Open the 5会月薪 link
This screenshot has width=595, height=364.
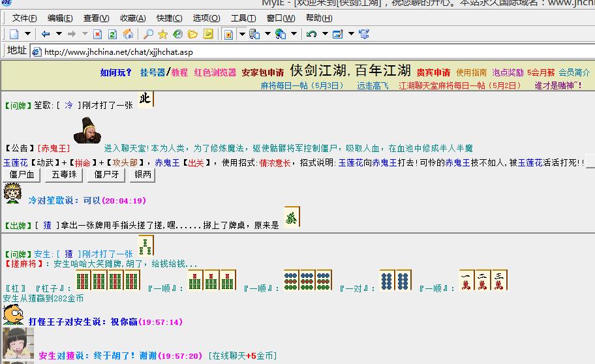(x=541, y=72)
